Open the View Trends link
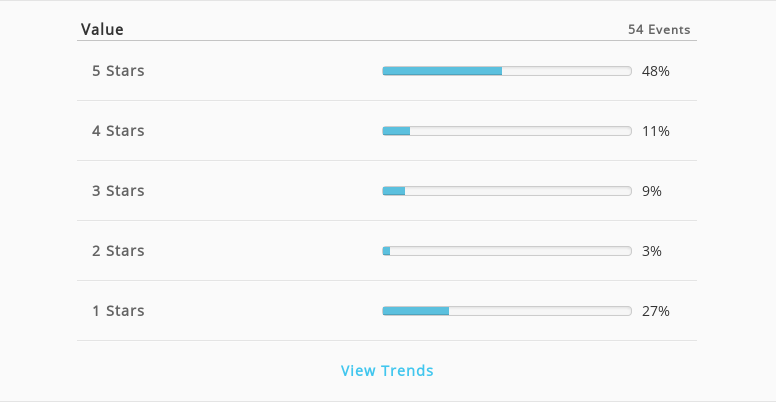Screen dimensions: 776x402 (x=387, y=370)
